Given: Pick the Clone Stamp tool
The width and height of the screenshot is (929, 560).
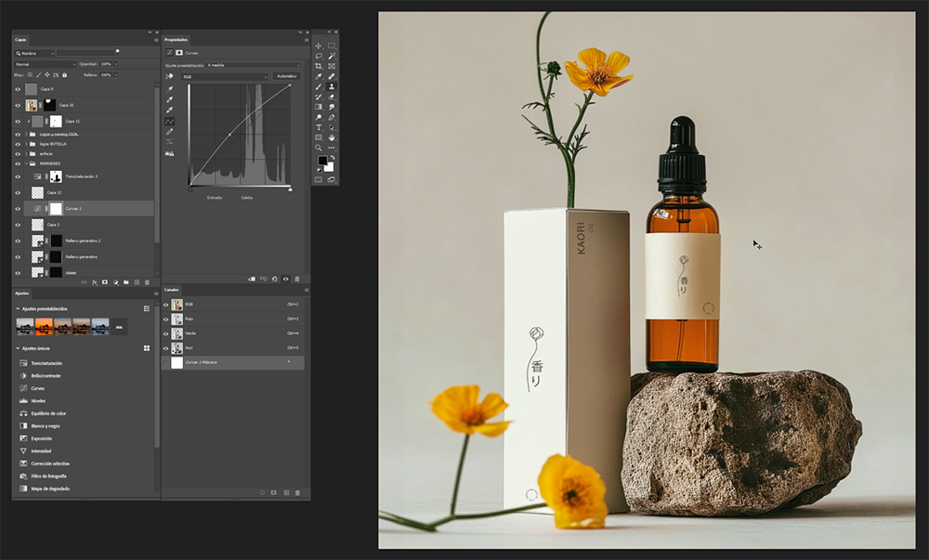Looking at the screenshot, I should coord(332,85).
